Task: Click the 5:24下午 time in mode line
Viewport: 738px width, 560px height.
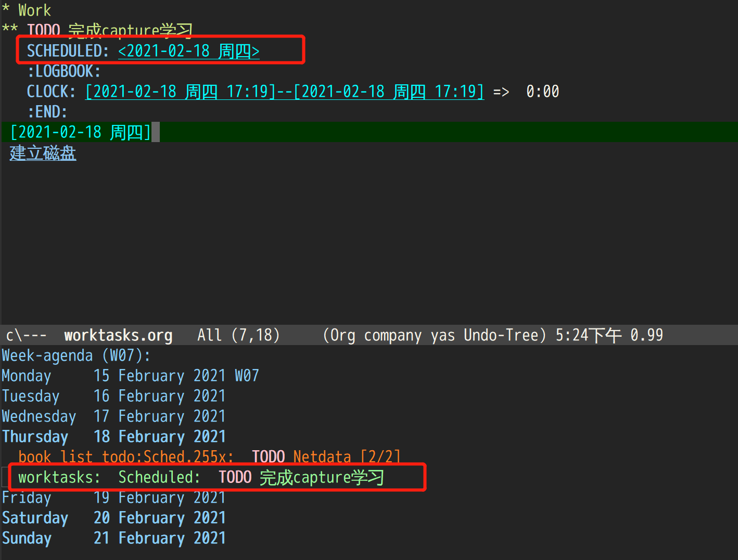Action: tap(589, 335)
